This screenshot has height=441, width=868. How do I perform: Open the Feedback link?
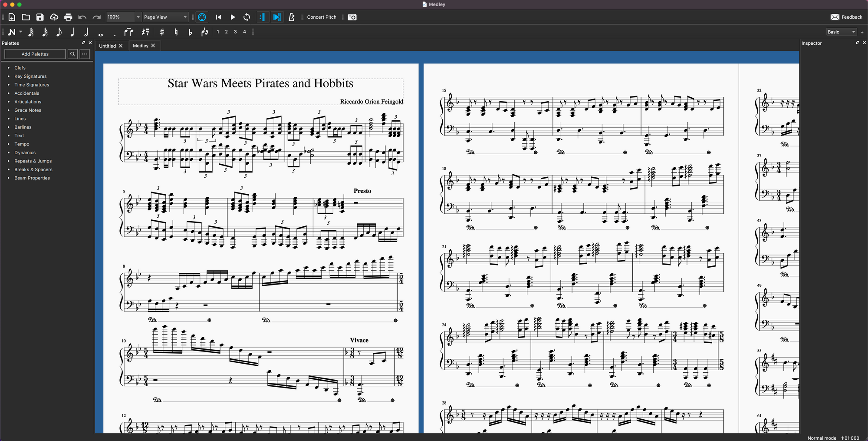click(846, 17)
